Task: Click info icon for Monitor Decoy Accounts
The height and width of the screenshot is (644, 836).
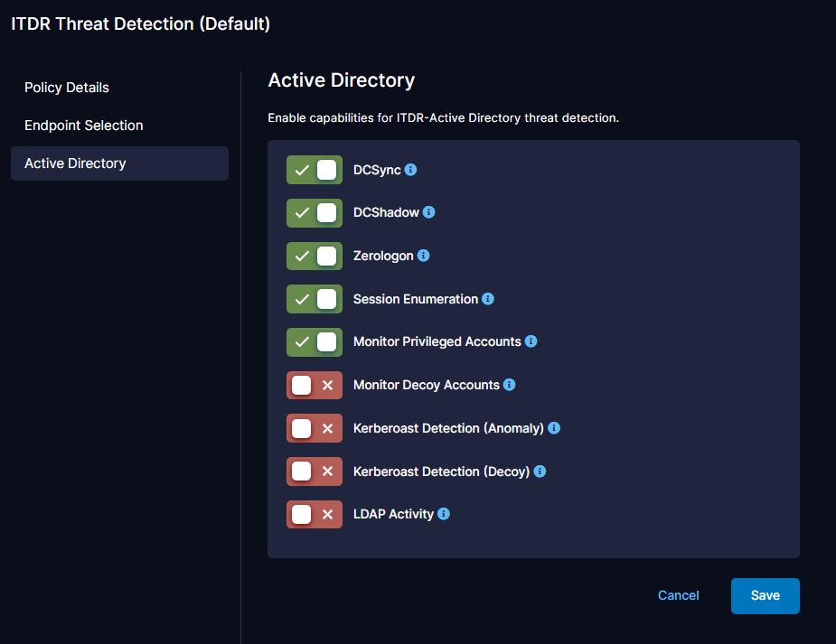Action: pos(510,385)
